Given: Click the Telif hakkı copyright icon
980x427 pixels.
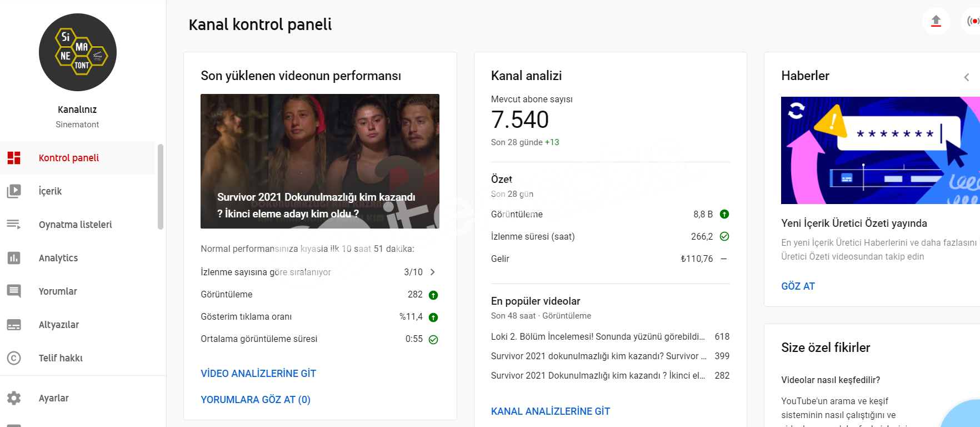Looking at the screenshot, I should 14,358.
